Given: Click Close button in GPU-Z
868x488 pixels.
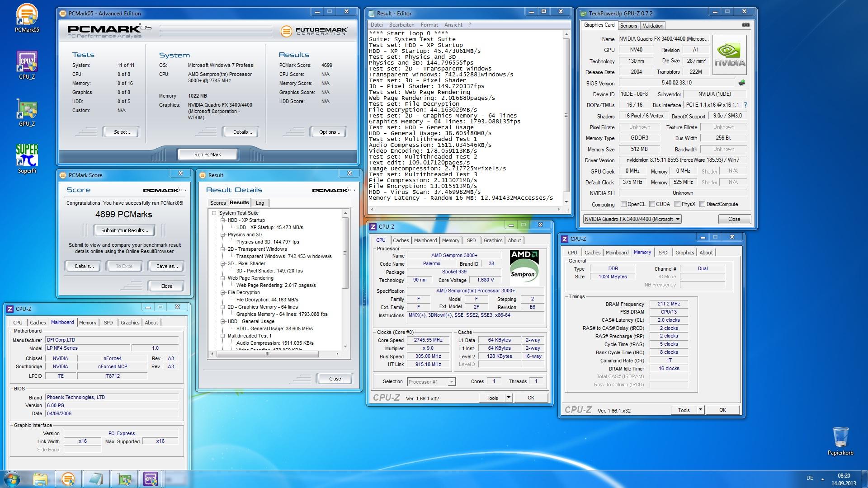Looking at the screenshot, I should click(x=734, y=219).
